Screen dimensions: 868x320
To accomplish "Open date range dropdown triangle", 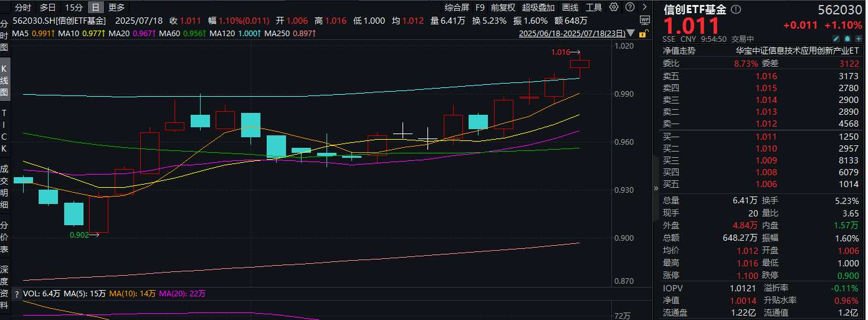I will click(x=632, y=32).
